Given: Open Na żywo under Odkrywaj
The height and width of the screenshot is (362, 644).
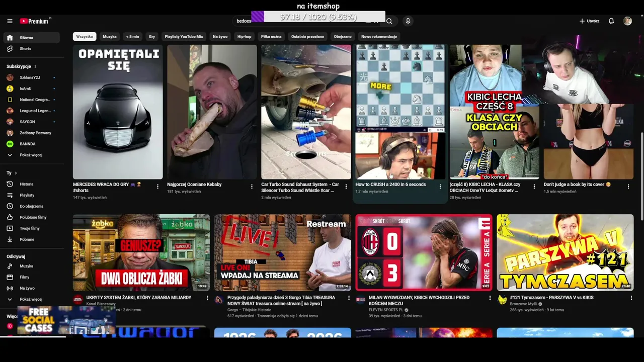Looking at the screenshot, I should click(x=32, y=288).
